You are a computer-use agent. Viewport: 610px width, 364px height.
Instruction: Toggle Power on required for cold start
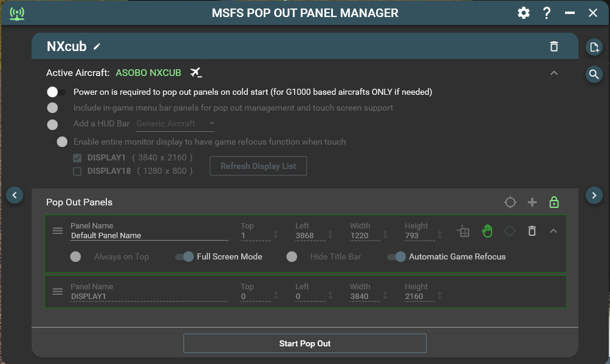coord(56,92)
